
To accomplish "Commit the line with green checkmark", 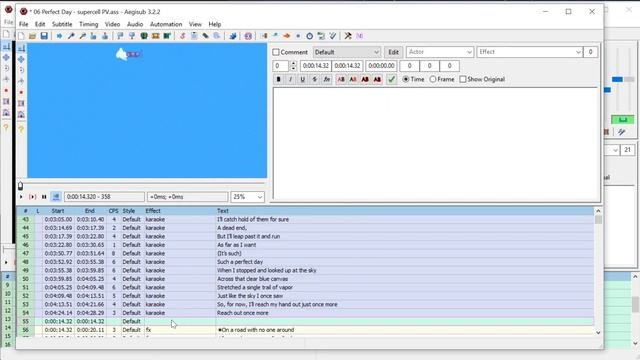I will pos(391,79).
